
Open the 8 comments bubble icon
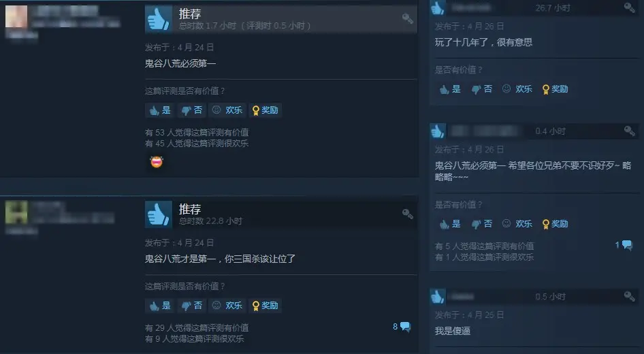pyautogui.click(x=405, y=327)
